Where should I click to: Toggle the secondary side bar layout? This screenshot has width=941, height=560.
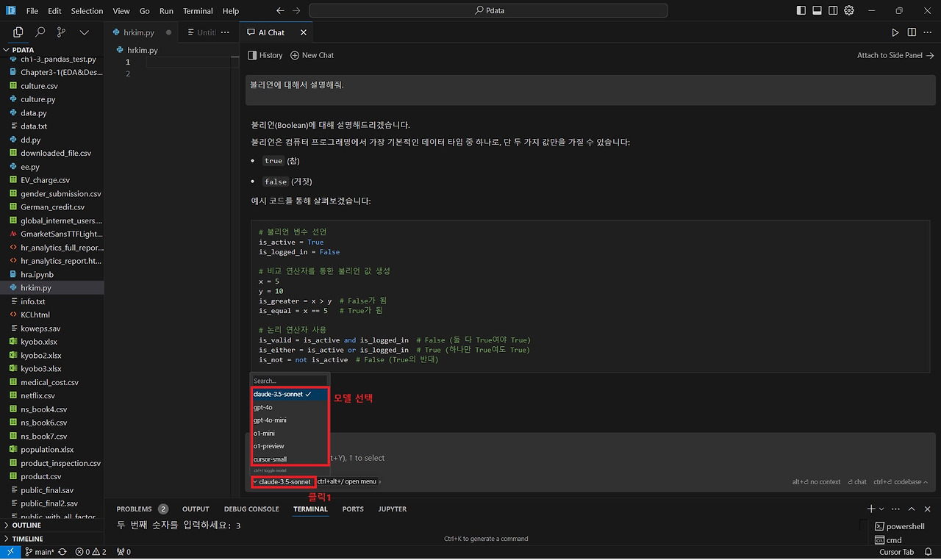click(x=833, y=11)
